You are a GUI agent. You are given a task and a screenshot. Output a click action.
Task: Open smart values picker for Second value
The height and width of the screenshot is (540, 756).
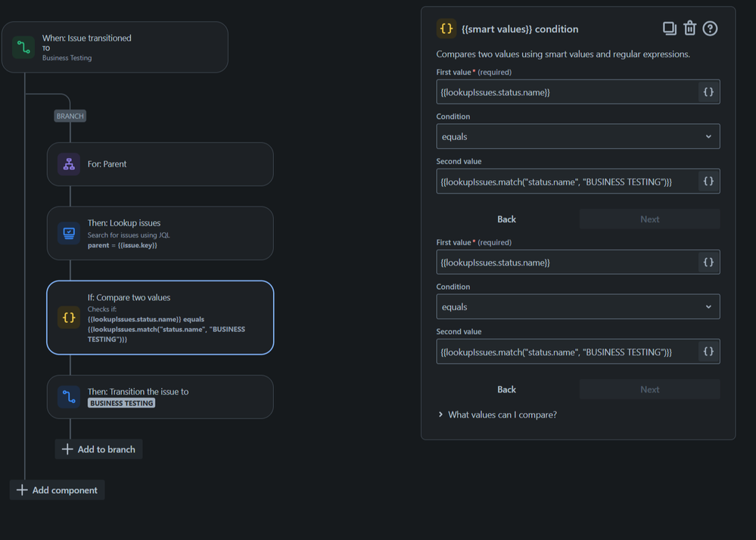pos(708,181)
